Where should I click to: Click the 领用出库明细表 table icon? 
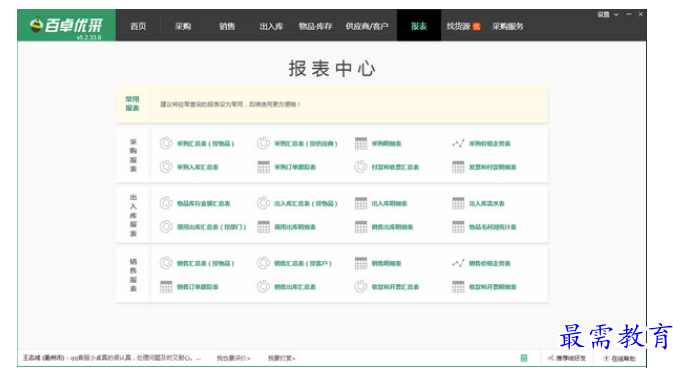pos(263,227)
